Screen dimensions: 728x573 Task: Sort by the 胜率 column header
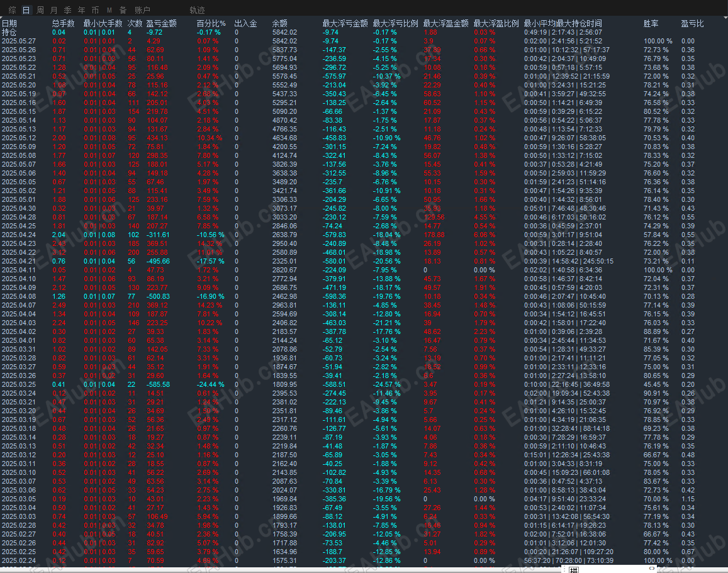point(651,23)
